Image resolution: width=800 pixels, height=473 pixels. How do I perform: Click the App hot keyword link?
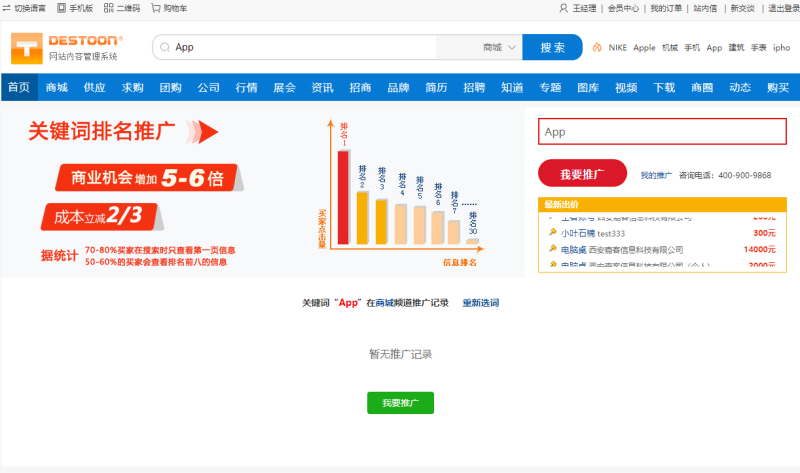click(714, 48)
